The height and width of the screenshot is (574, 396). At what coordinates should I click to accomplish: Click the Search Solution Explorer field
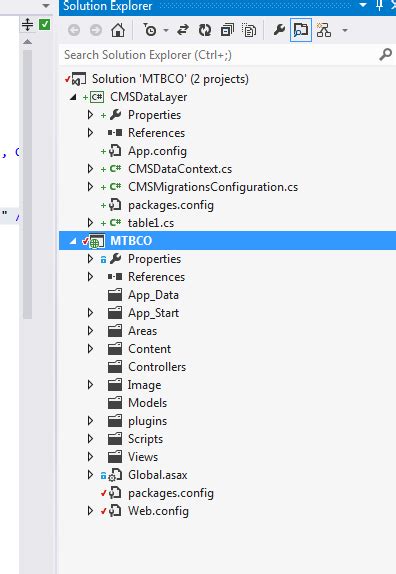(x=220, y=55)
